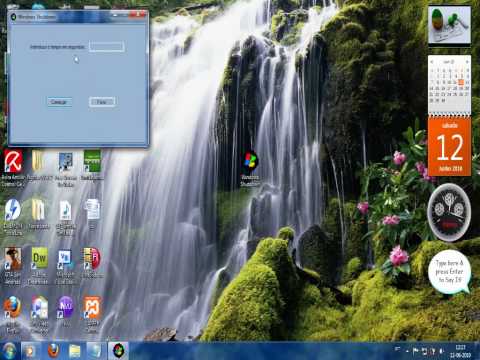This screenshot has width=480, height=360.
Task: Open the slideshow gadget picture
Action: pyautogui.click(x=449, y=25)
